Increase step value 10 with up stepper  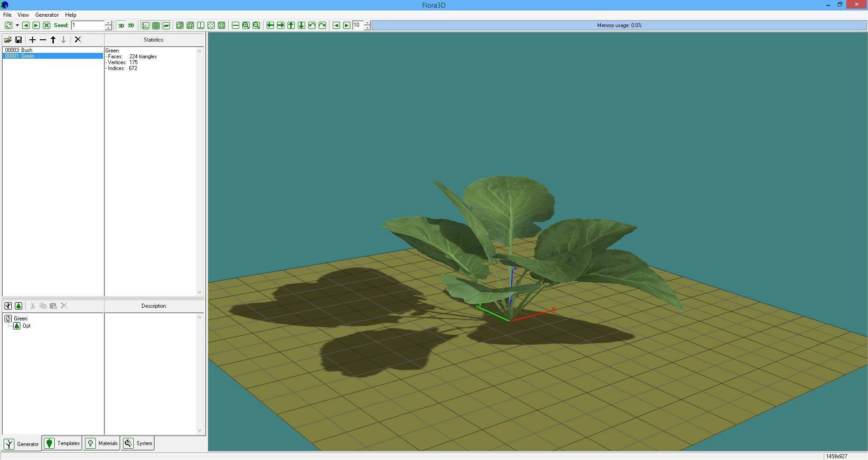click(x=367, y=23)
